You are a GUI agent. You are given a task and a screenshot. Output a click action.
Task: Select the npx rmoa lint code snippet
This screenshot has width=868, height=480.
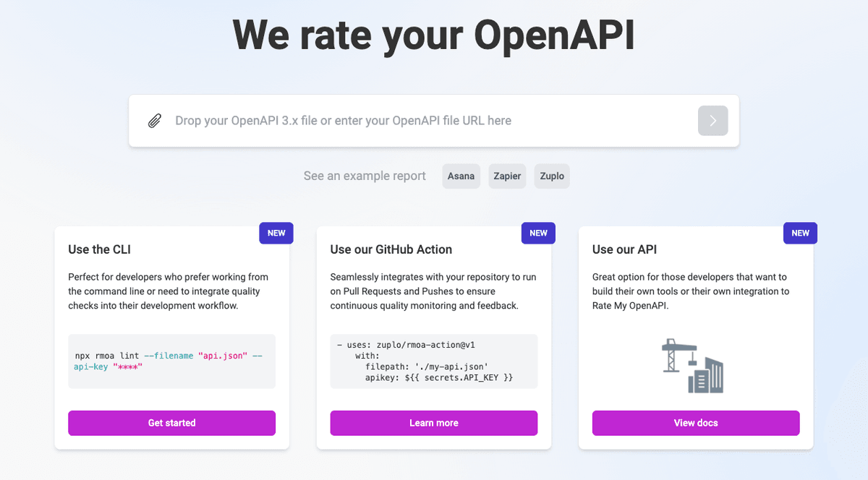(x=171, y=361)
